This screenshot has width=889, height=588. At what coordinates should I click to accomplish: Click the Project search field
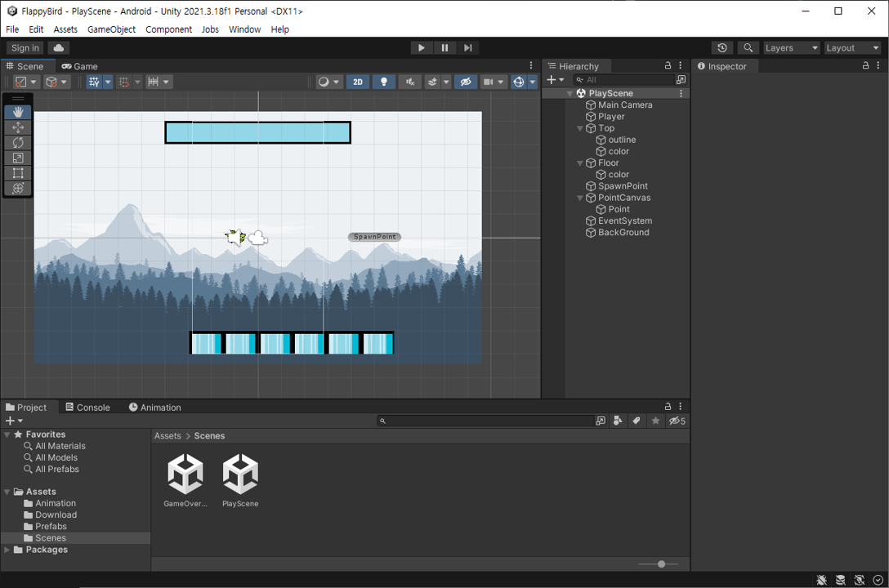tap(486, 421)
